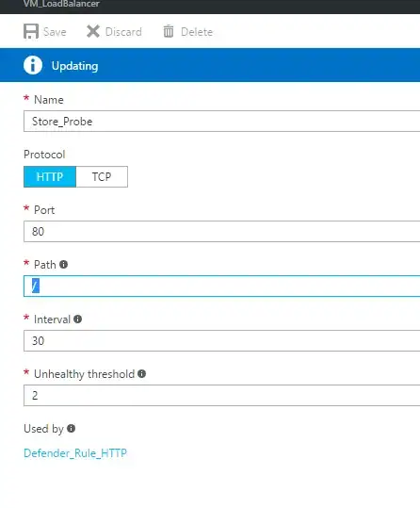
Task: Open the Used by info icon
Action: (72, 429)
